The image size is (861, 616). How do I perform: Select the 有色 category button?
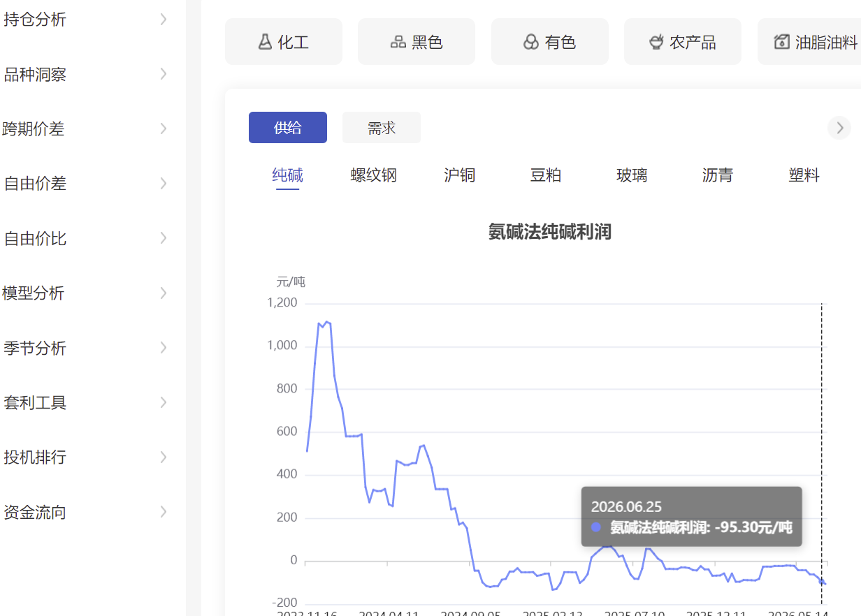coord(550,42)
